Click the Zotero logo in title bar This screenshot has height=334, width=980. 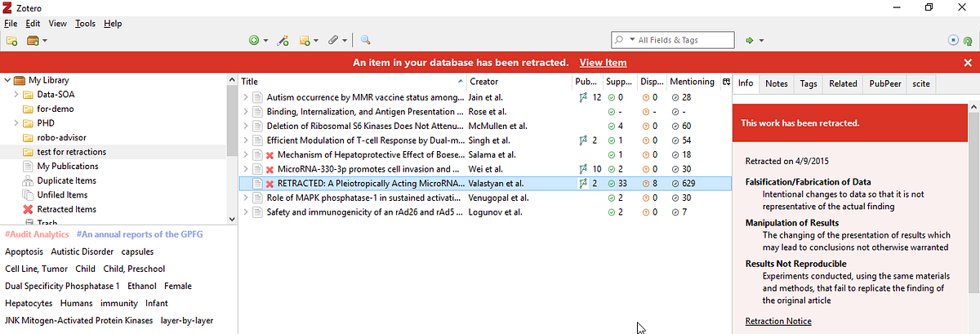tap(8, 7)
